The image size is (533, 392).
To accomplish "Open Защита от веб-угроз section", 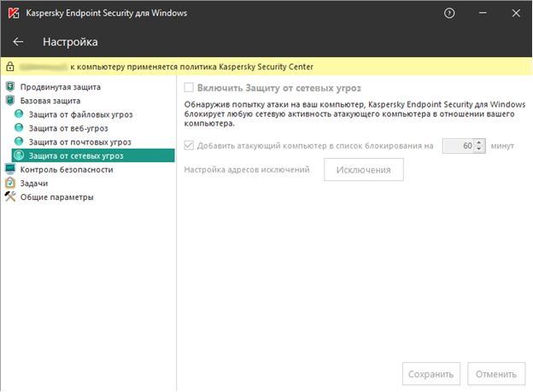I will coord(73,128).
